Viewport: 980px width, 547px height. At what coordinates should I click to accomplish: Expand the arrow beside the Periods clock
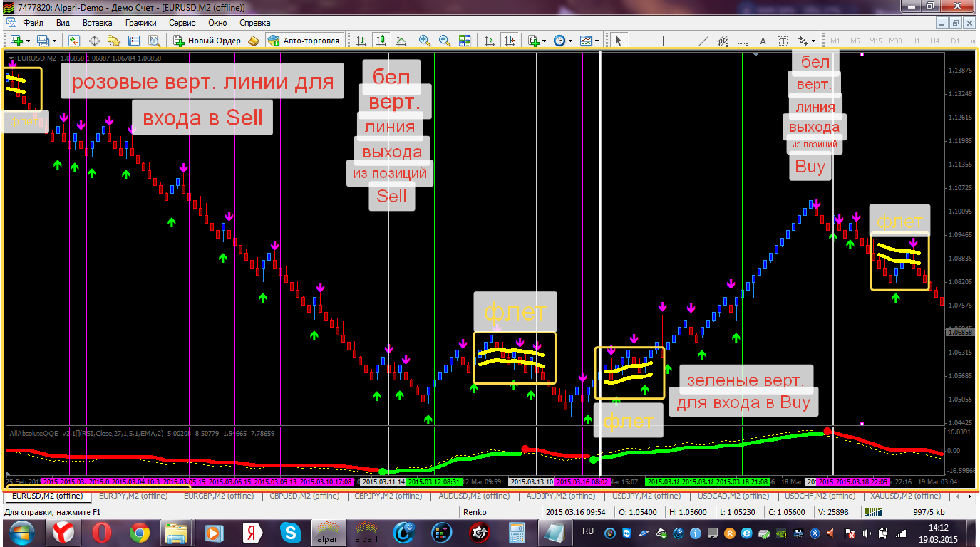click(x=570, y=41)
